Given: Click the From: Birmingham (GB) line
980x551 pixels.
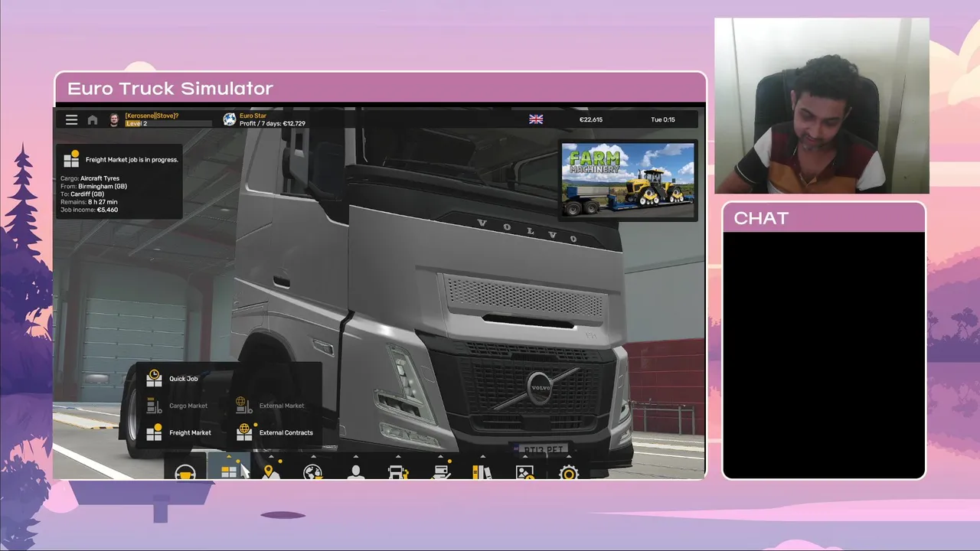Looking at the screenshot, I should (x=93, y=186).
